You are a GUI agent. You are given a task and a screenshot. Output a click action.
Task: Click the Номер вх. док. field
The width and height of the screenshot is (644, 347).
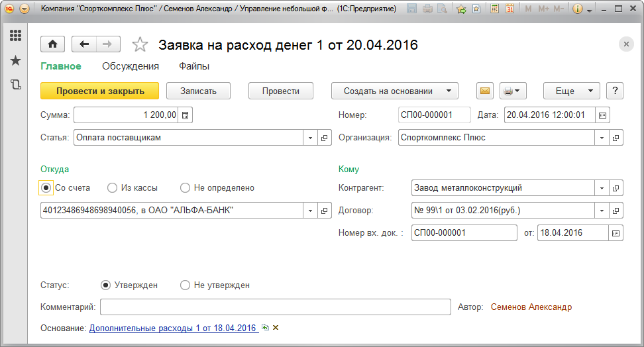pyautogui.click(x=464, y=233)
